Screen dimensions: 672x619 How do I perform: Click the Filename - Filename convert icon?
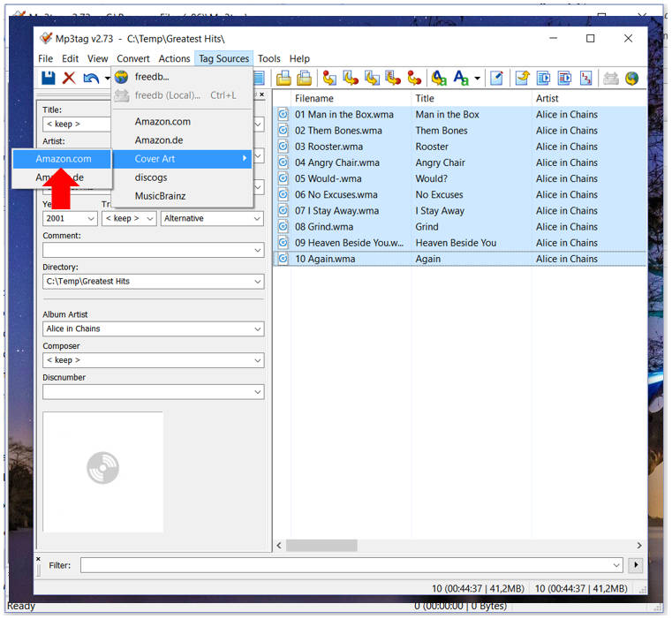[x=372, y=78]
